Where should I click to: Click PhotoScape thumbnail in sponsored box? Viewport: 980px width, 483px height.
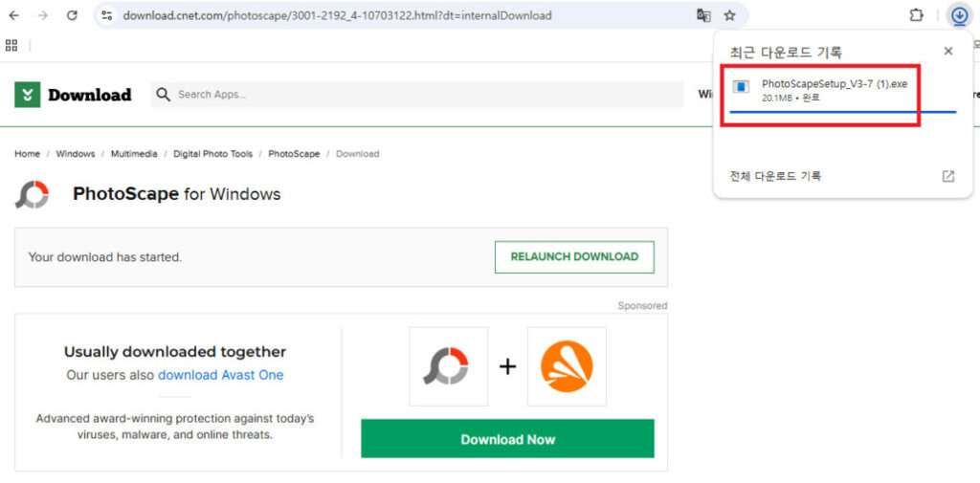(x=448, y=366)
